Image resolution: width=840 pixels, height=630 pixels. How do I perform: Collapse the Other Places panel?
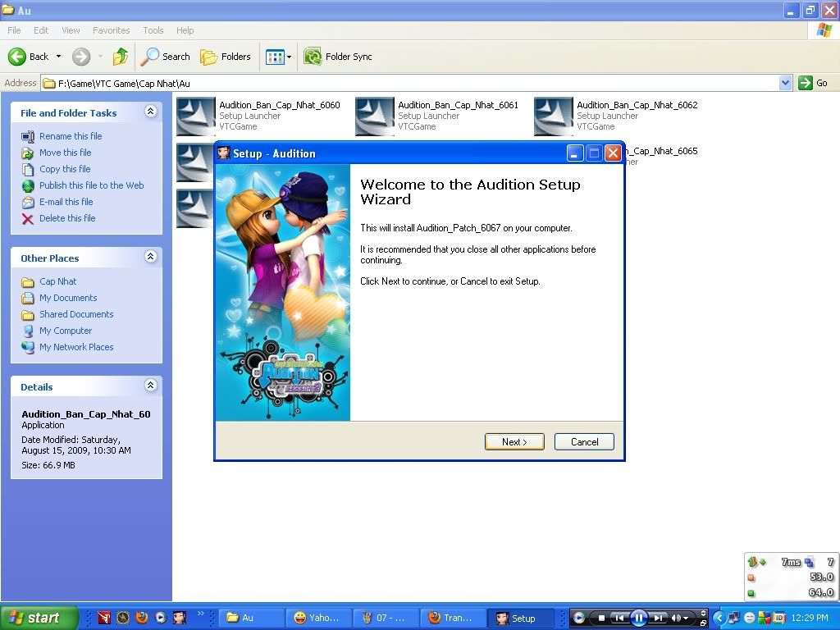click(x=151, y=257)
